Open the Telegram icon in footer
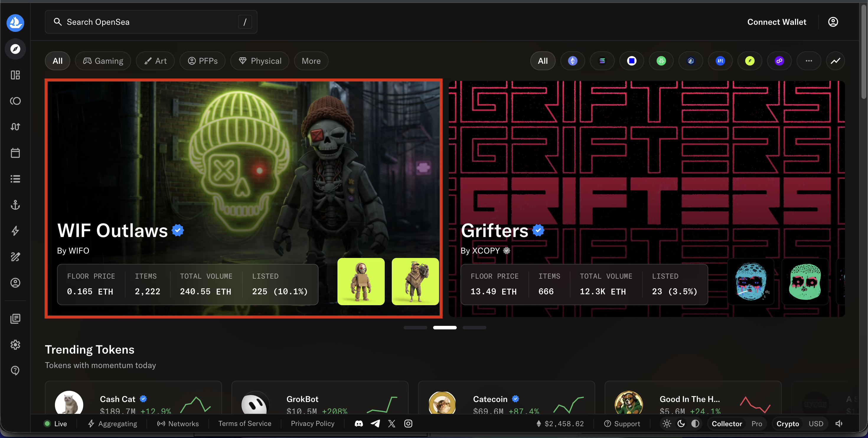The image size is (868, 438). 375,424
